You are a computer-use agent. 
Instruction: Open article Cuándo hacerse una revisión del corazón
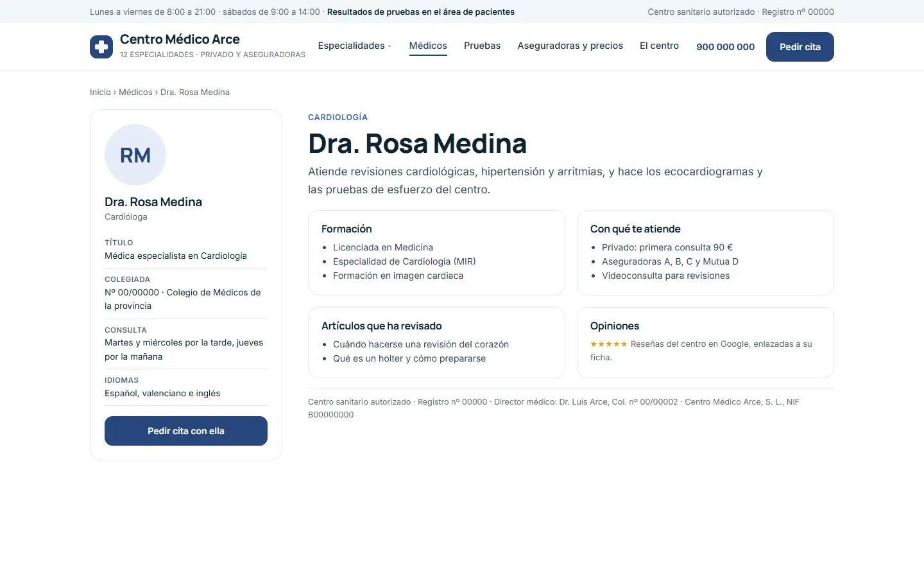coord(421,344)
